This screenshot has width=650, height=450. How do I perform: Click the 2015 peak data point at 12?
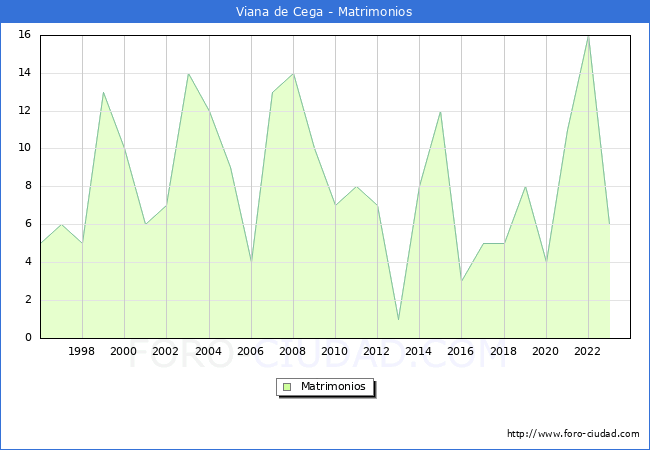440,111
